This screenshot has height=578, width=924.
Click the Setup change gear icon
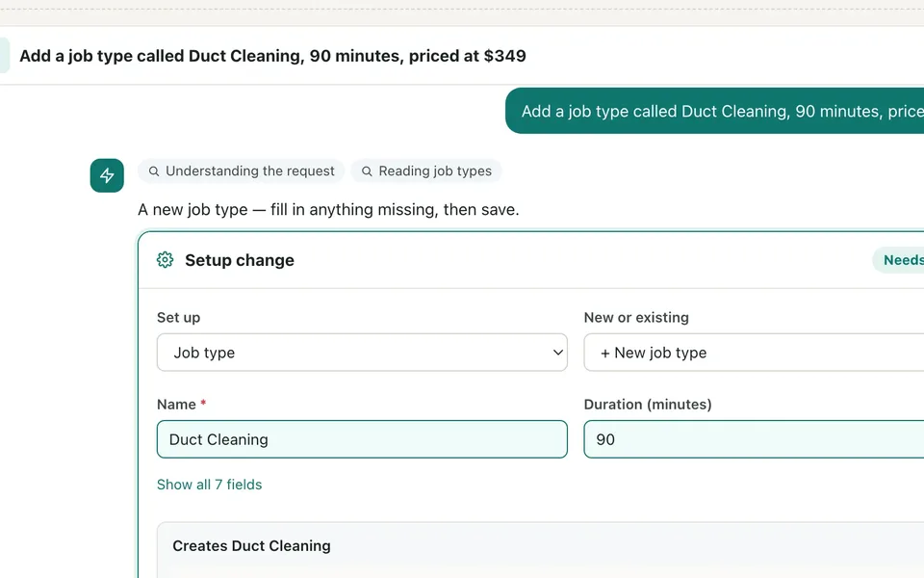[x=165, y=259]
